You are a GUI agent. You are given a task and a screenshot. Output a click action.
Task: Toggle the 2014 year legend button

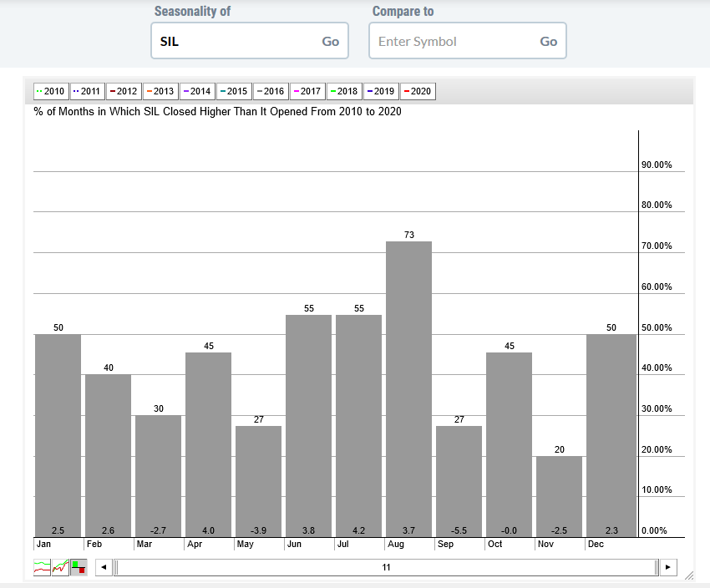click(x=197, y=91)
